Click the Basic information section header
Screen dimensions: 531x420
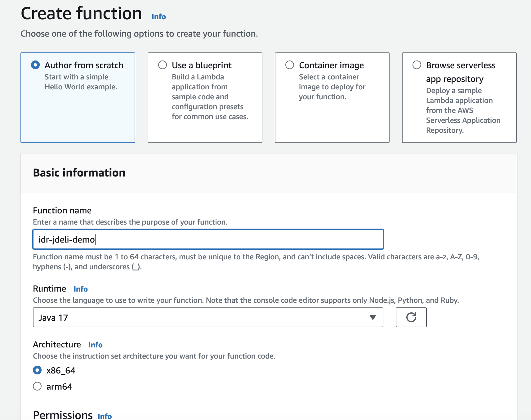click(x=79, y=173)
